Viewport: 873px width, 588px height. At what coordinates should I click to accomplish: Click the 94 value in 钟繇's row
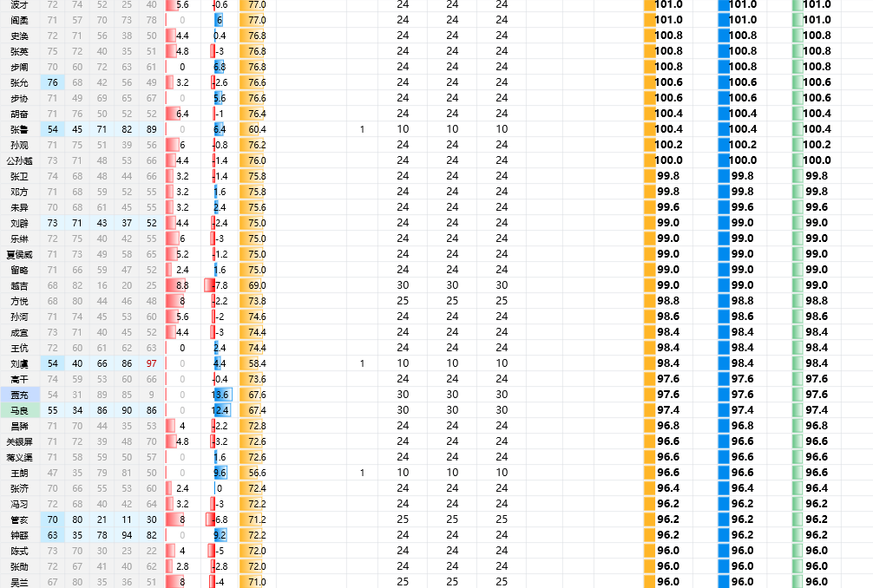(x=127, y=535)
